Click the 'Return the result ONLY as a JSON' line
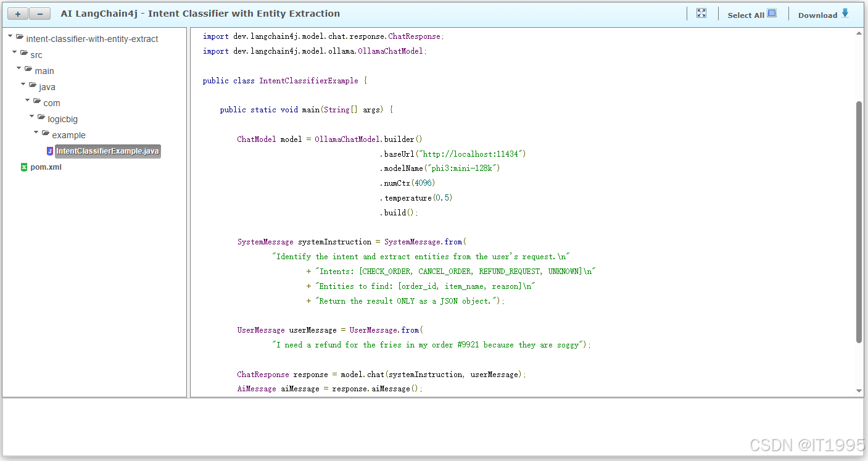868x461 pixels. (405, 301)
